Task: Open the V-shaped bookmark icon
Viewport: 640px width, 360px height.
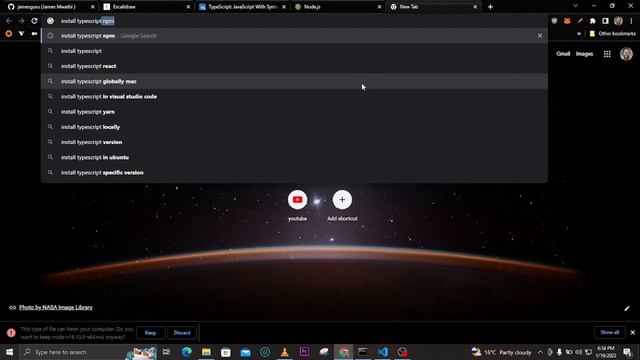Action: tap(21, 33)
